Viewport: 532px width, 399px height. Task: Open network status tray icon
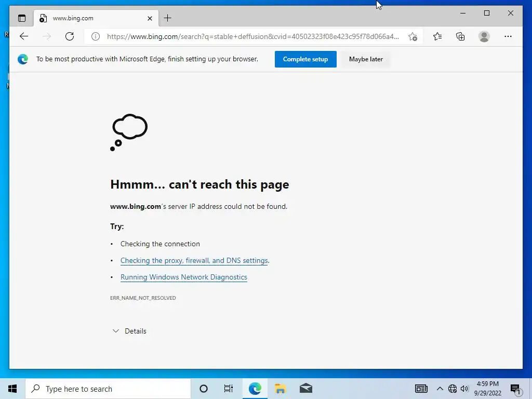coord(453,389)
